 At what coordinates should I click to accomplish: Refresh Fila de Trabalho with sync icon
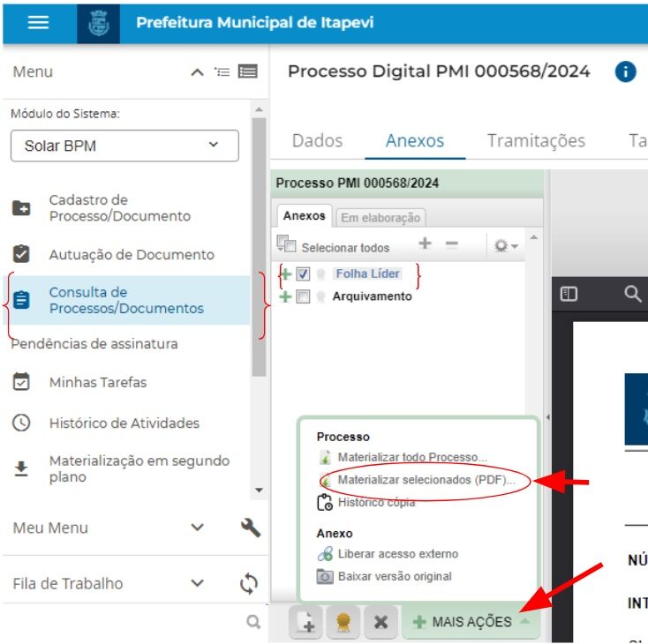249,583
